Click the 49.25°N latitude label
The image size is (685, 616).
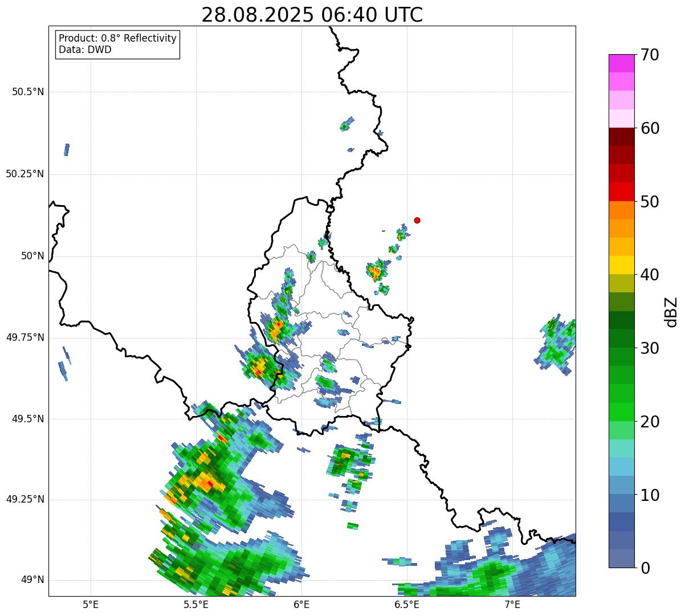(25, 500)
